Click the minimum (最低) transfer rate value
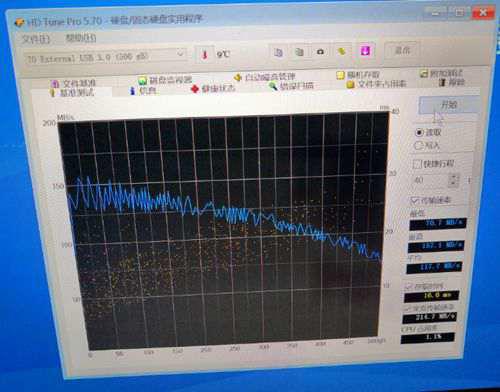The image size is (500, 392). (438, 223)
